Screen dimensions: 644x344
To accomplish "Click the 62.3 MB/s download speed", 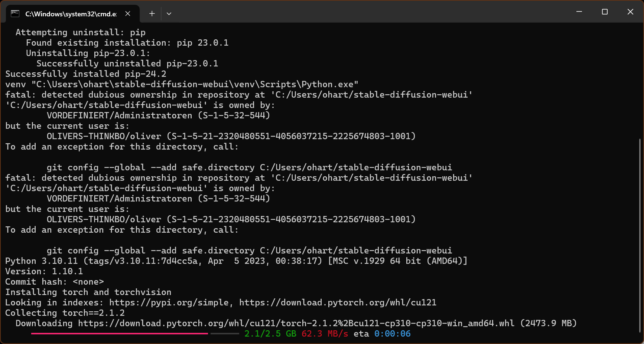I will 325,334.
